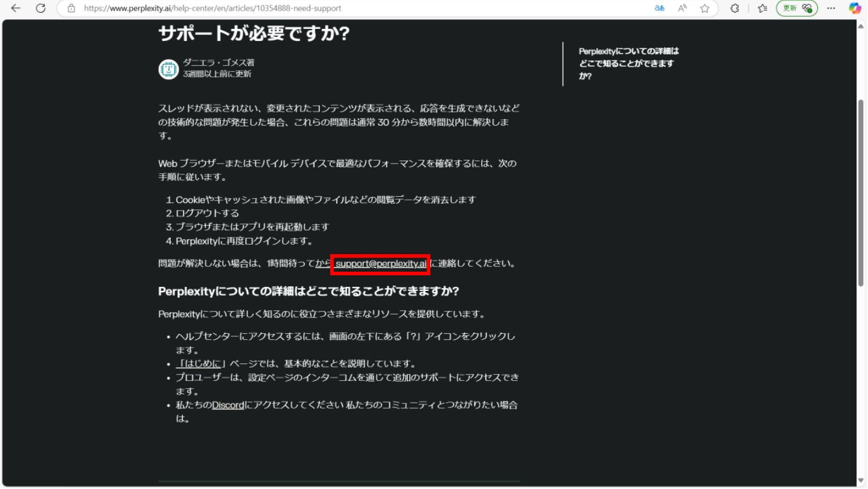Click the green 更新 update button
868x489 pixels.
[797, 8]
